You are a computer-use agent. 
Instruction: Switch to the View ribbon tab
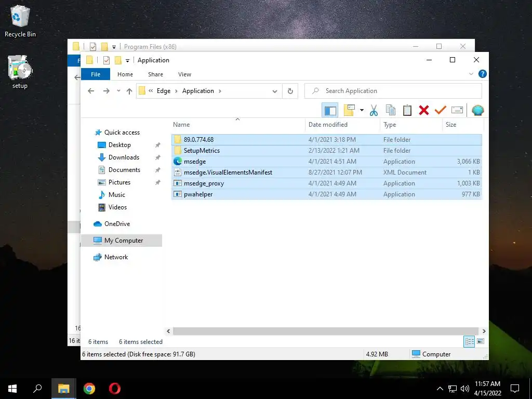tap(184, 74)
